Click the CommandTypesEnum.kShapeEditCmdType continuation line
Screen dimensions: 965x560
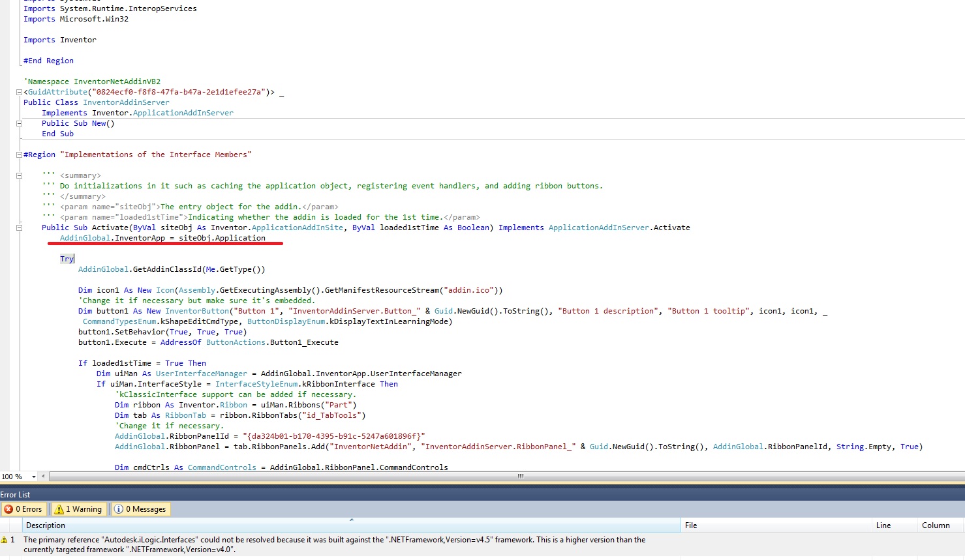(268, 321)
